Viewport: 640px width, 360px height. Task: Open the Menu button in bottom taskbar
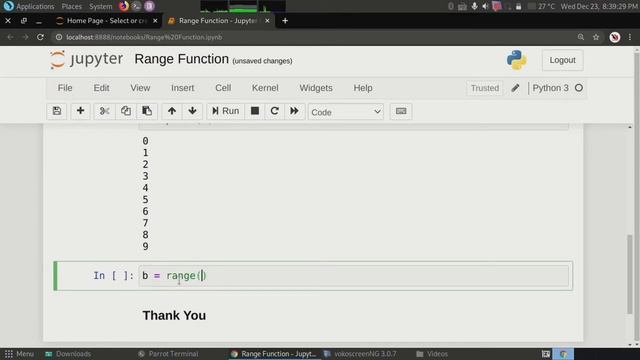click(x=19, y=354)
